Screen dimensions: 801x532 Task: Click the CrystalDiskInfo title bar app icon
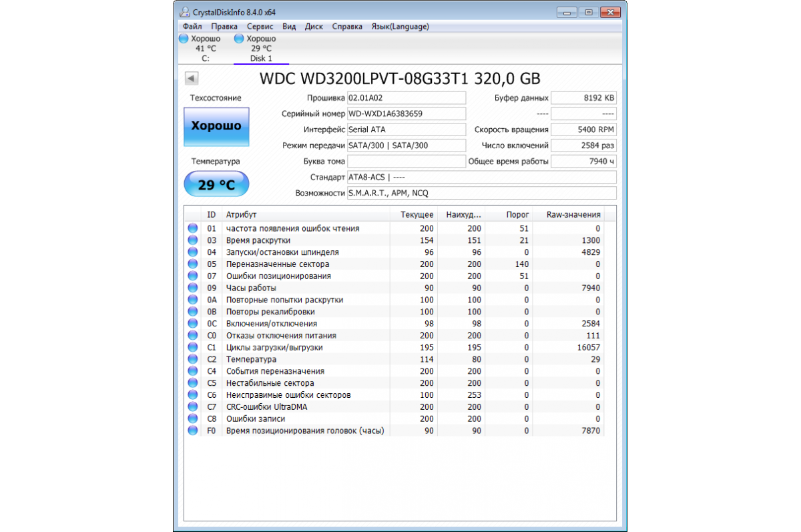click(x=184, y=12)
